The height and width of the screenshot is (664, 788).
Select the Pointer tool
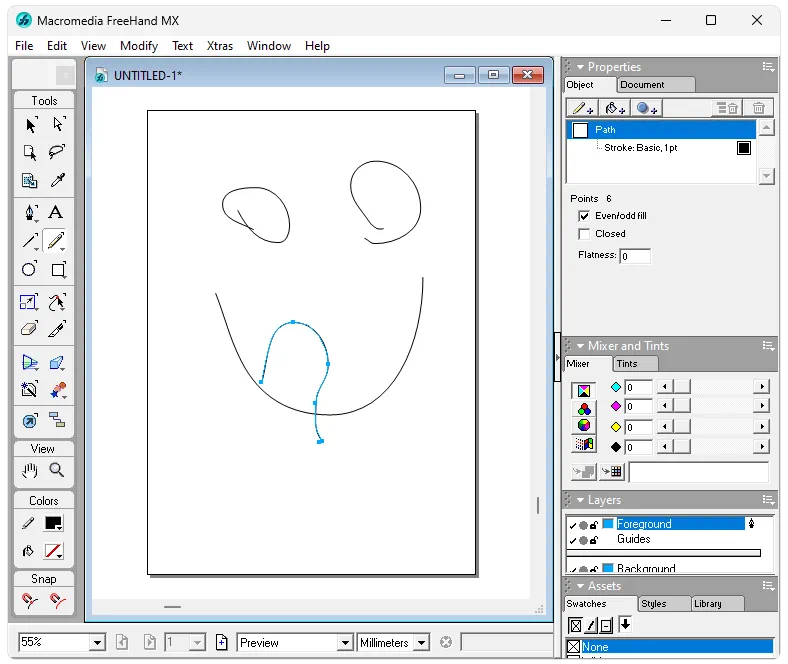[x=31, y=124]
